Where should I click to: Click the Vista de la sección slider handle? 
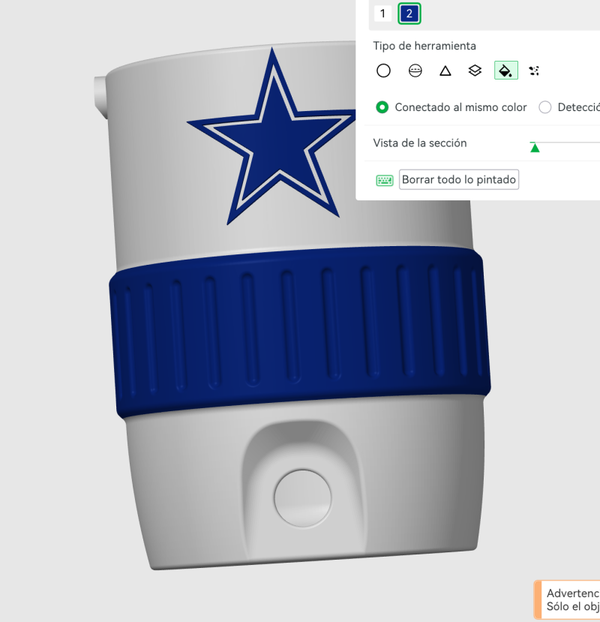point(535,148)
